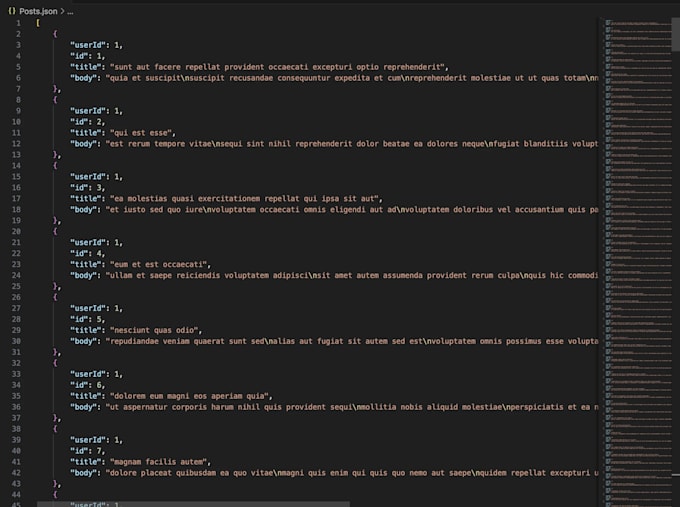Click the body text starting "quia et suscipit"
The height and width of the screenshot is (507, 680).
(x=352, y=78)
